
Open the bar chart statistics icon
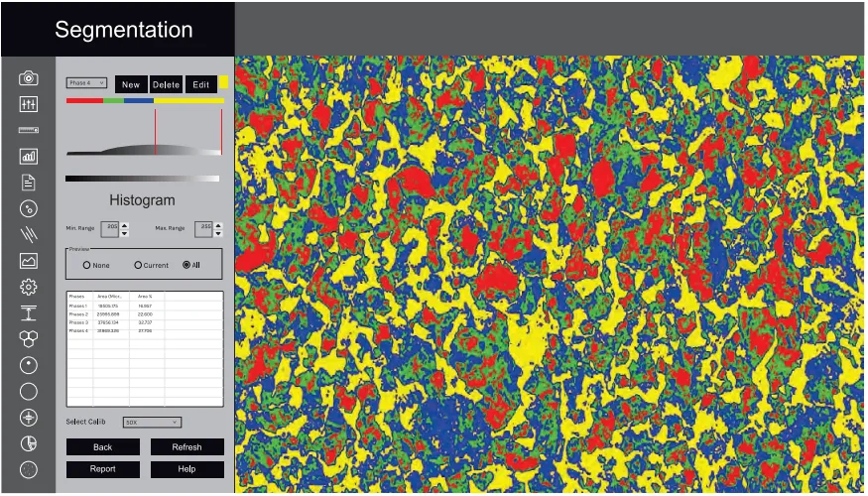[28, 156]
